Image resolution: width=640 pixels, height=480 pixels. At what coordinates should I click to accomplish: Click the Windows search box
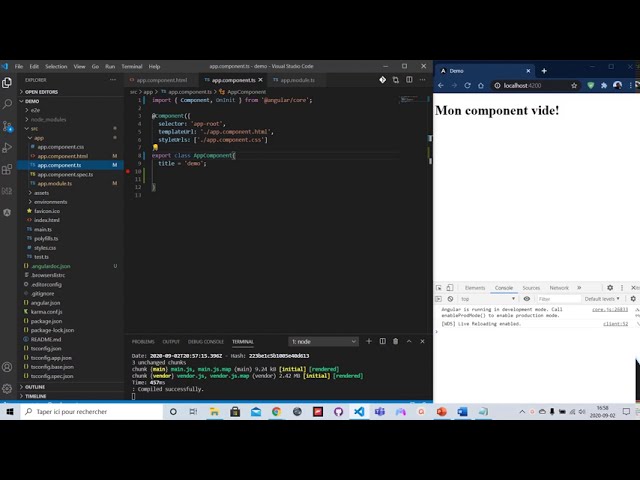click(91, 411)
